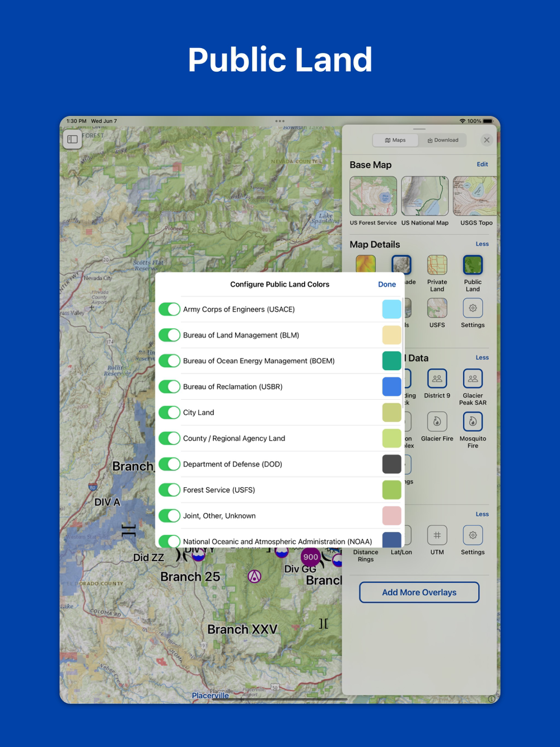Open the BOEM teal color swatch
Viewport: 560px width, 747px height.
click(x=392, y=361)
